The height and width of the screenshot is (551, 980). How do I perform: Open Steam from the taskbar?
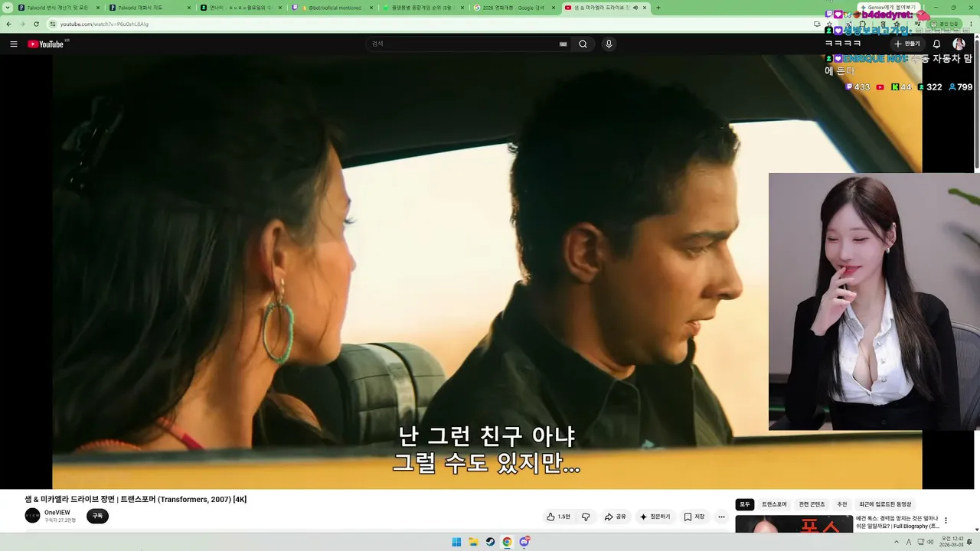490,542
